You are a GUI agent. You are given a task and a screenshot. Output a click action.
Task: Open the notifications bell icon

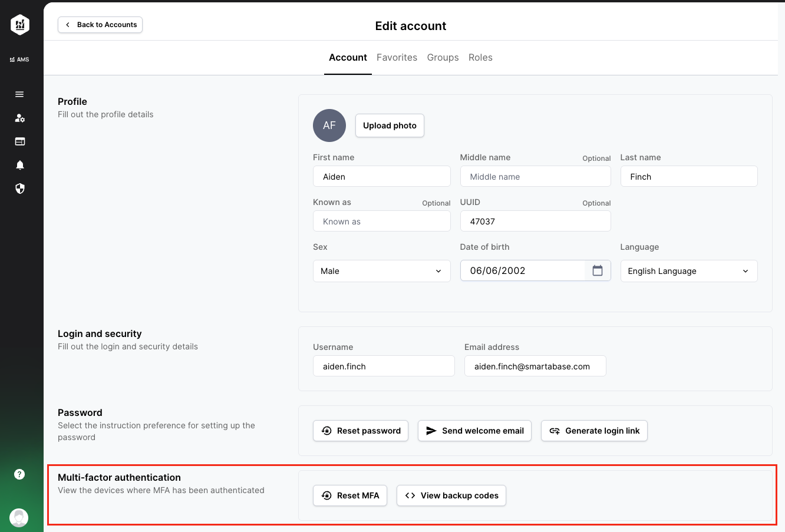19,165
